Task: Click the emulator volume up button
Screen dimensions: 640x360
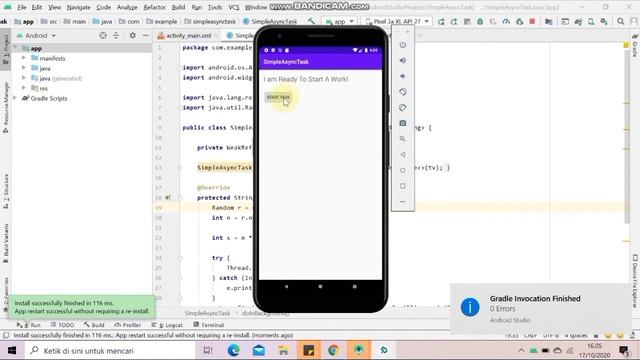Action: point(402,60)
